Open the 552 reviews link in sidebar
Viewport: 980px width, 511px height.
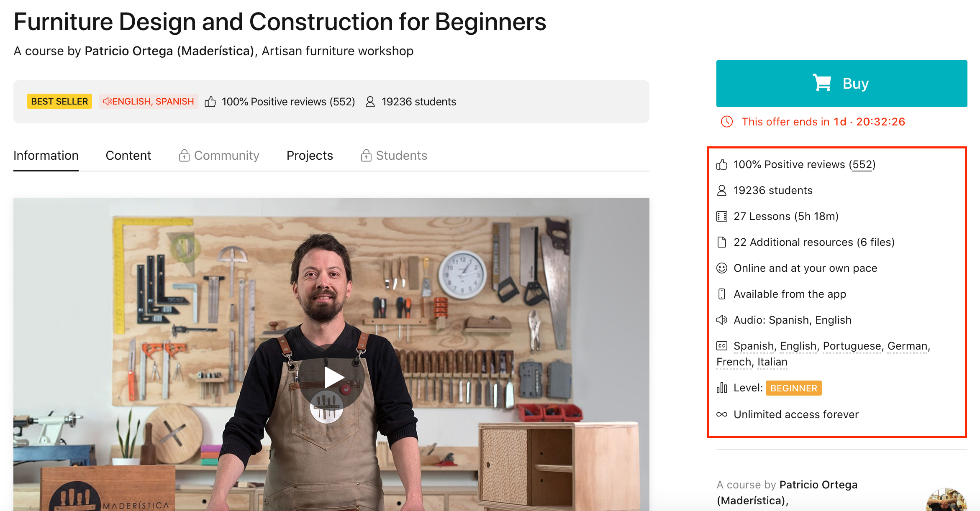tap(862, 164)
